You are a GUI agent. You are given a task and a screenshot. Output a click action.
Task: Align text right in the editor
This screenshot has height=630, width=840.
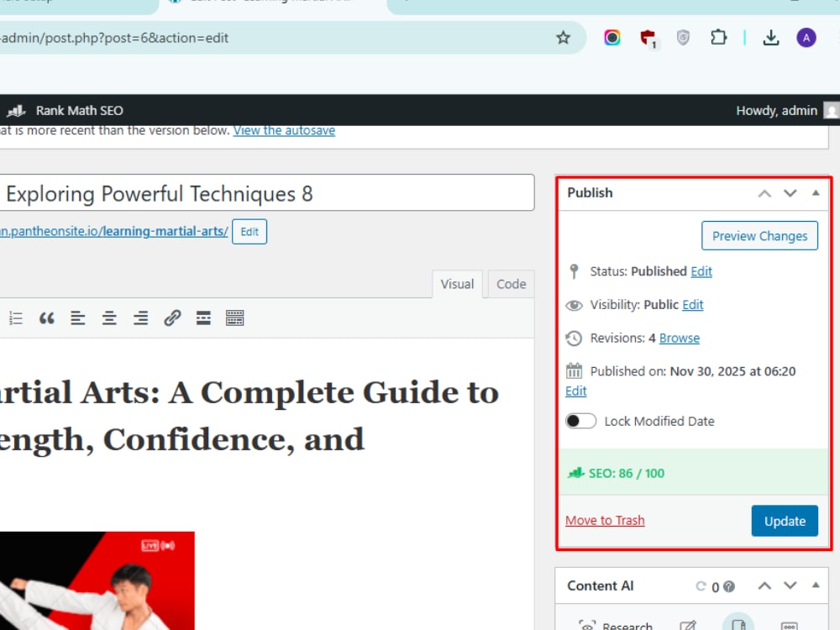tap(140, 318)
